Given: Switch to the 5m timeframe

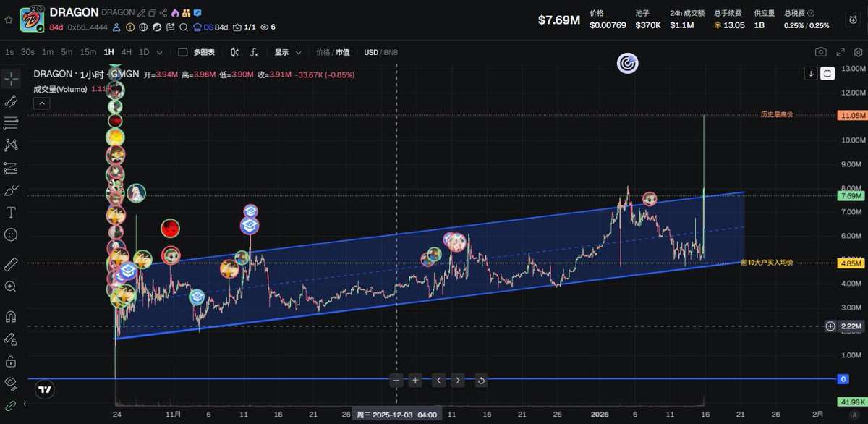Looking at the screenshot, I should (x=67, y=52).
